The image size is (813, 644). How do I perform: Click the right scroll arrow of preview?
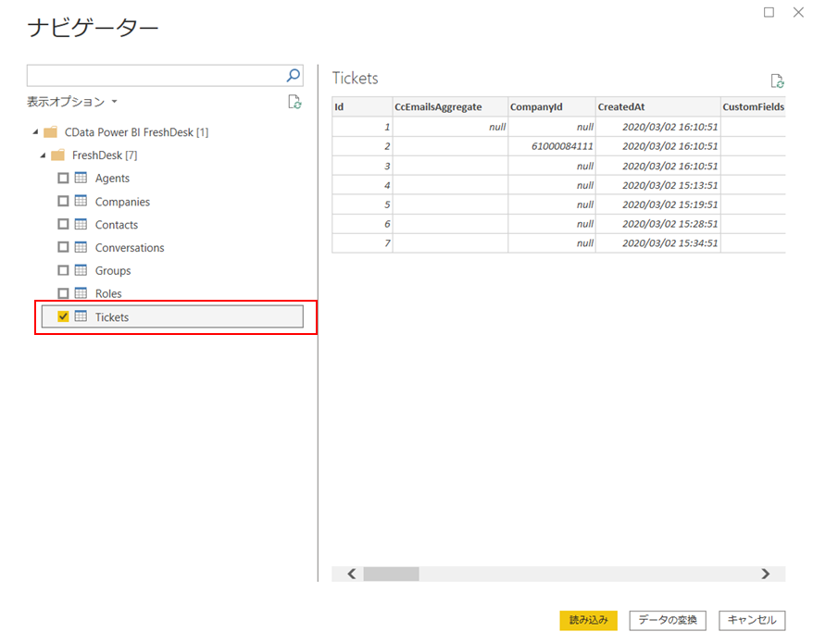(x=765, y=574)
